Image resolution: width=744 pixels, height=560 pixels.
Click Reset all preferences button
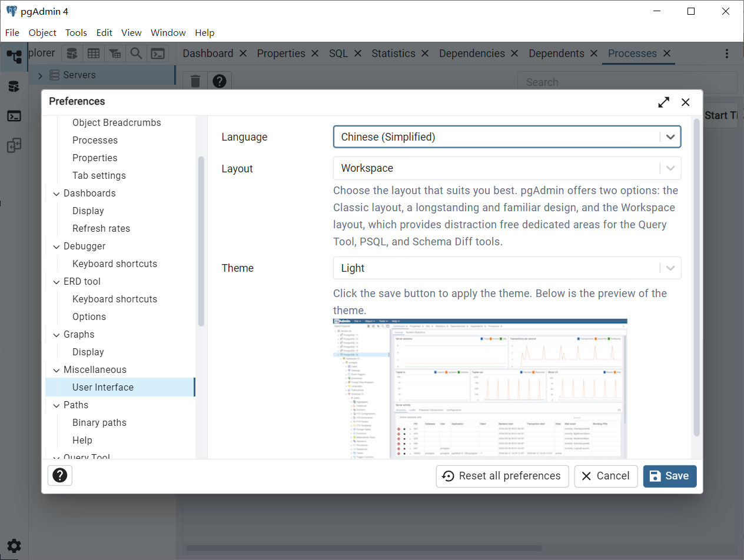[503, 476]
